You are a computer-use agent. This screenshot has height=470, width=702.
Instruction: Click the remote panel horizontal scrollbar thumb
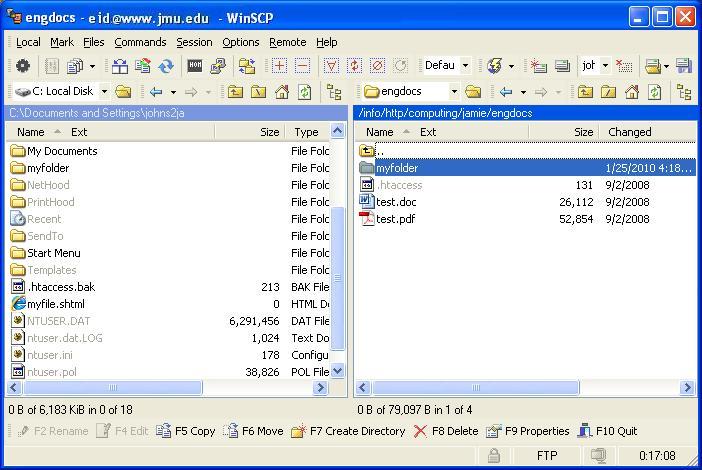(x=476, y=388)
